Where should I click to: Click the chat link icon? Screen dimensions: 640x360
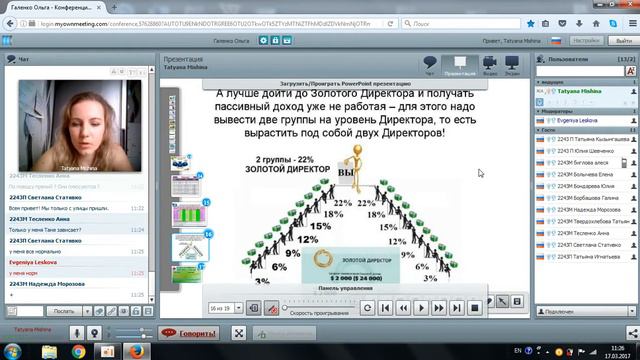point(111,311)
